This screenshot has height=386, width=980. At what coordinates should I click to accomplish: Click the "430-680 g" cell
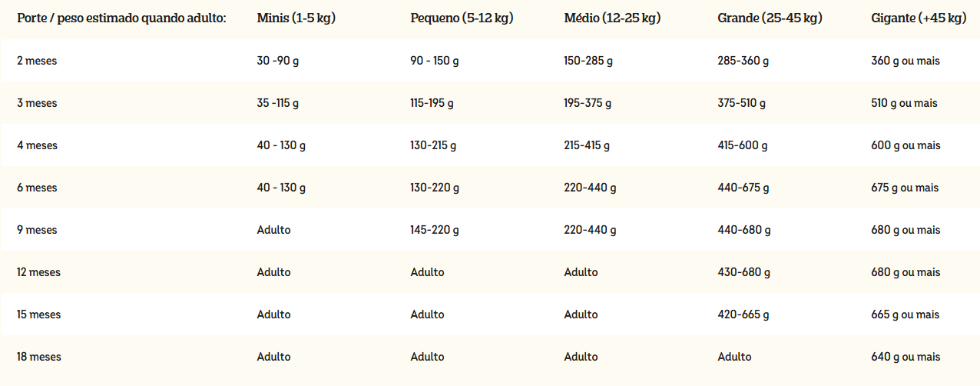pos(743,272)
